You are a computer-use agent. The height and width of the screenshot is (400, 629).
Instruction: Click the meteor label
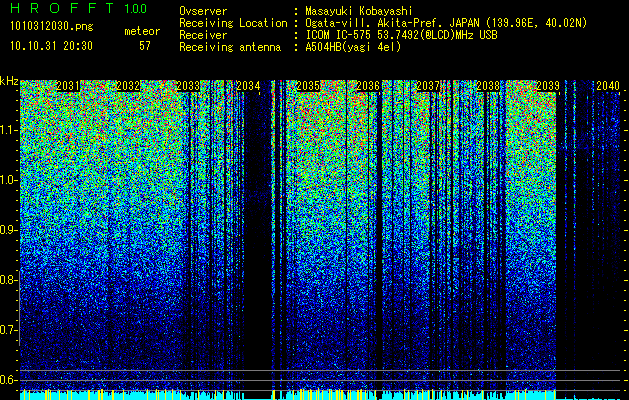[142, 31]
